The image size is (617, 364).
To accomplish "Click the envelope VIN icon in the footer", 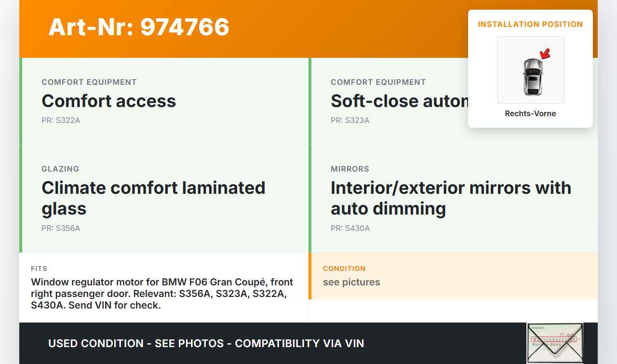I will [x=554, y=343].
